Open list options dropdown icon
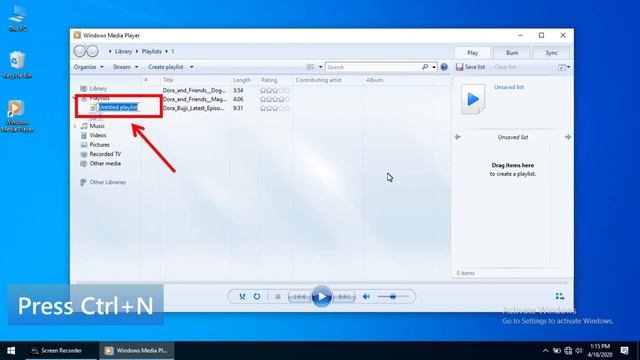The height and width of the screenshot is (360, 640). pos(564,67)
